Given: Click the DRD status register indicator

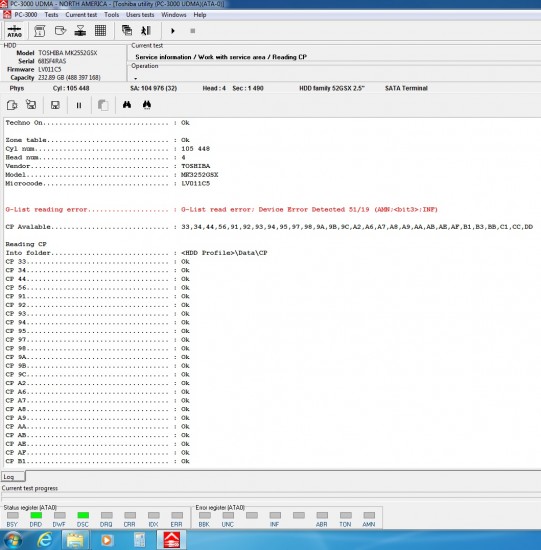Looking at the screenshot, I should (36, 515).
